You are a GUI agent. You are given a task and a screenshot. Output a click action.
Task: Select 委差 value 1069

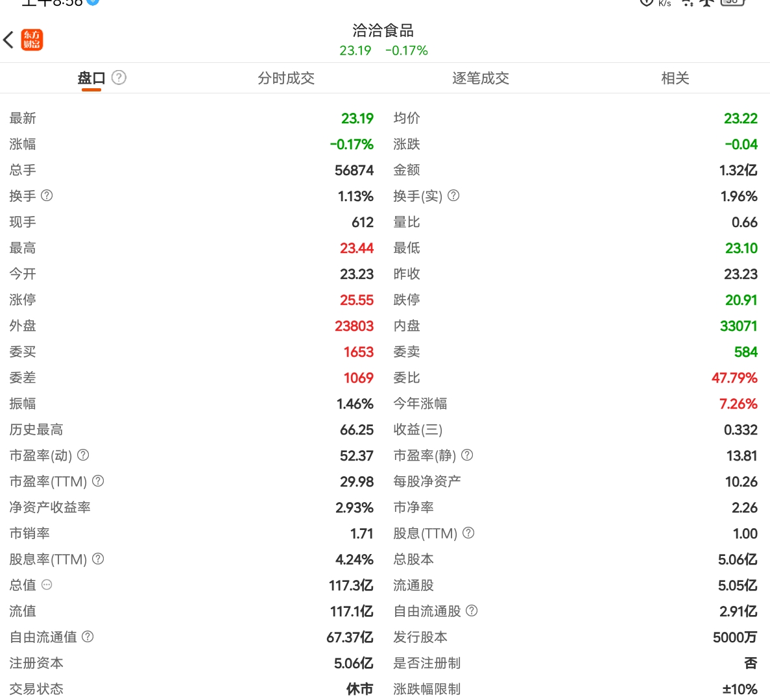(x=359, y=378)
